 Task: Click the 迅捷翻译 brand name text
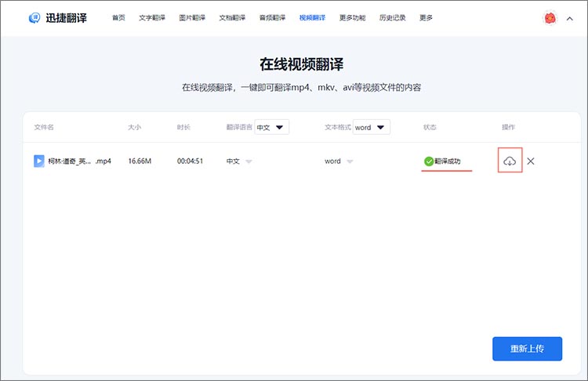point(67,18)
